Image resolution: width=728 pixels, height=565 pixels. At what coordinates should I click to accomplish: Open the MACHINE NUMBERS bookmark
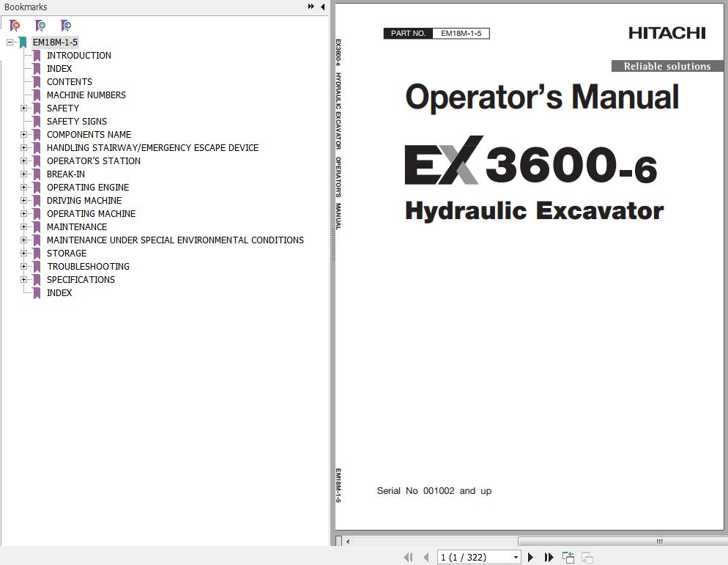[86, 95]
